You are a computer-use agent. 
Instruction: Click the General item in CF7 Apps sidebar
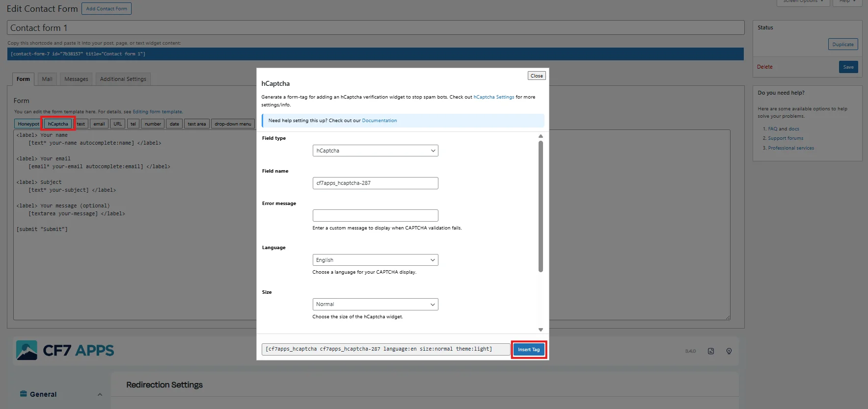click(43, 394)
